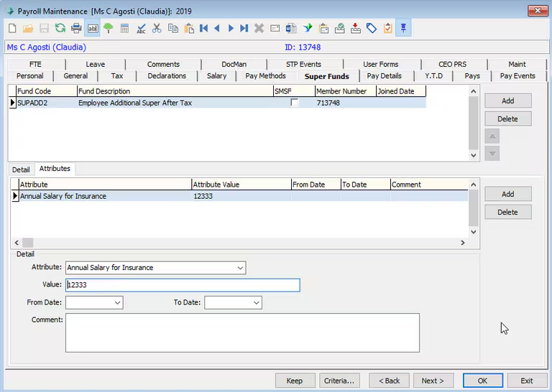
Task: Switch to the Pay Details tab
Action: (384, 76)
